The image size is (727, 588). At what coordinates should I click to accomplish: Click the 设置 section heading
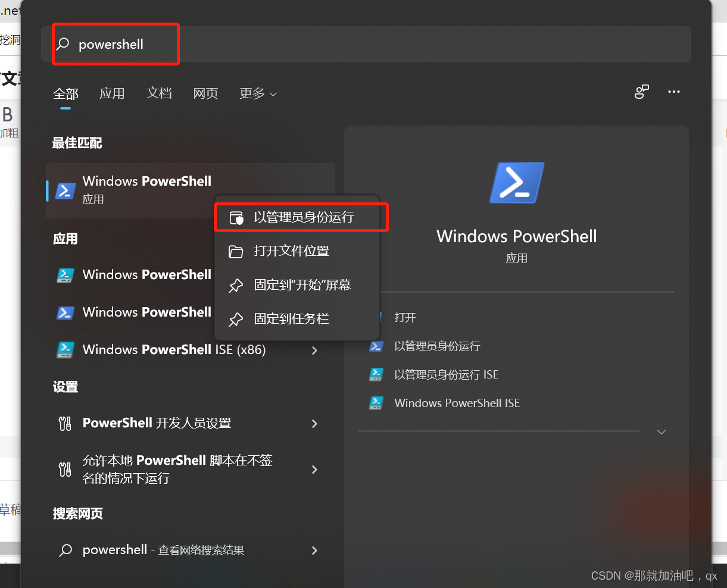coord(65,387)
